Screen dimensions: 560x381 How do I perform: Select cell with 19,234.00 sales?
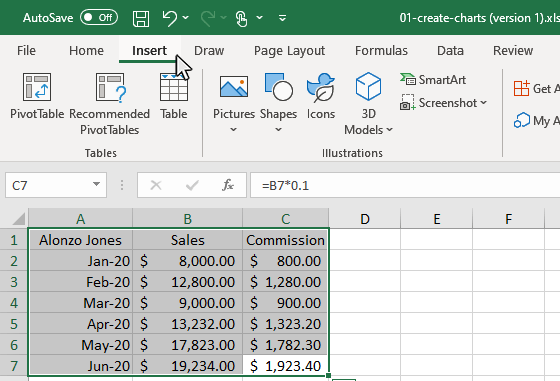pyautogui.click(x=188, y=366)
